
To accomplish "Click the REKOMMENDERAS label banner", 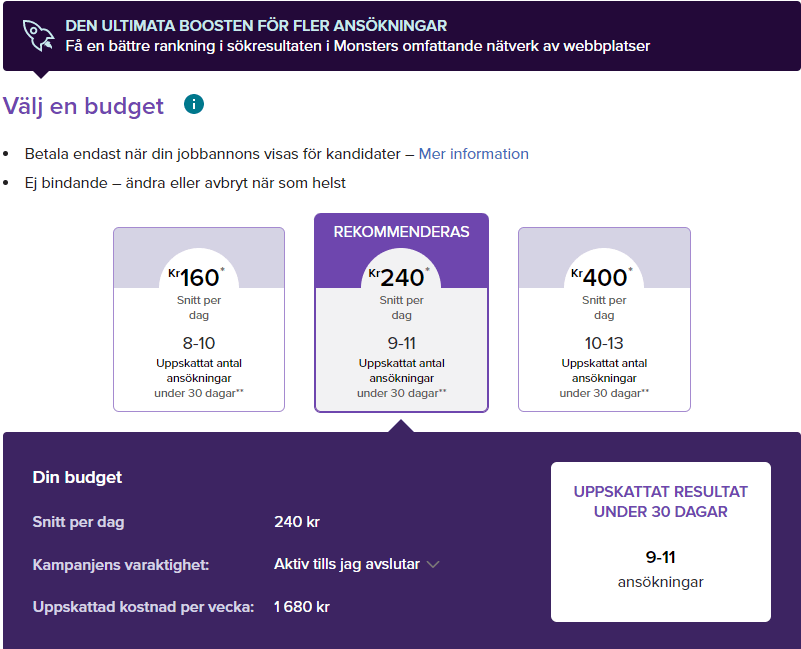I will pyautogui.click(x=401, y=231).
